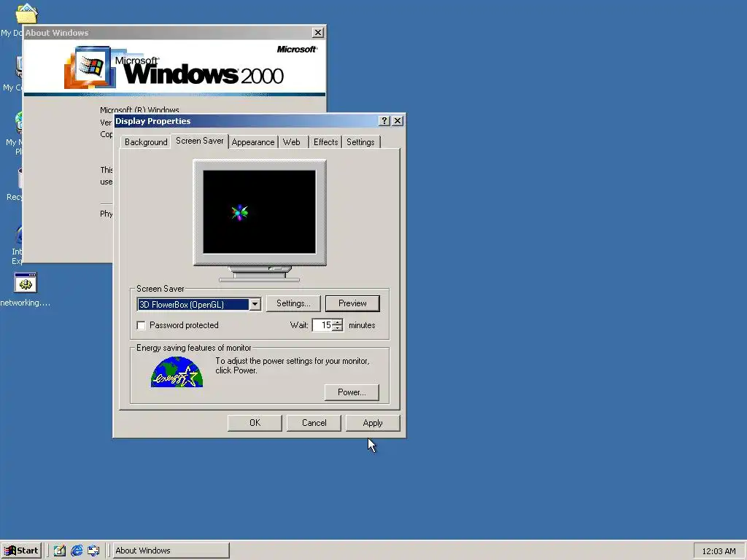Viewport: 747px width, 560px height.
Task: Confirm with the OK button
Action: [x=255, y=423]
